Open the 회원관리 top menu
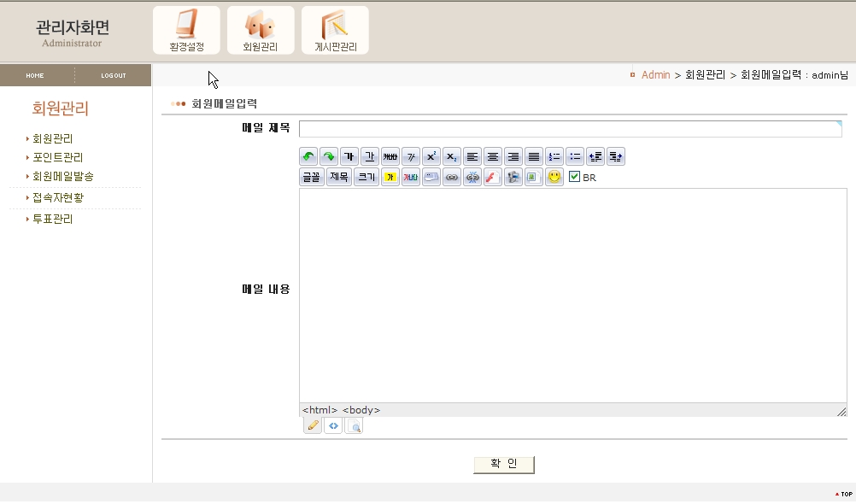This screenshot has height=504, width=856. tap(261, 31)
